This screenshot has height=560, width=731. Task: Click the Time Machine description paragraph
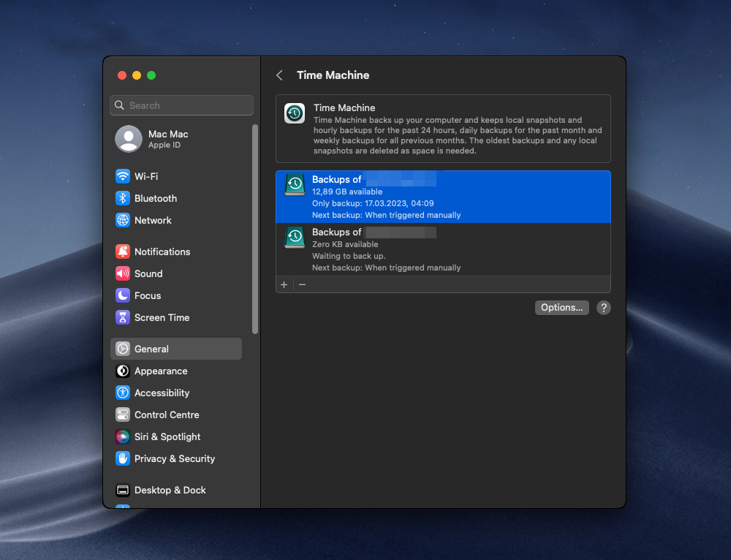458,135
